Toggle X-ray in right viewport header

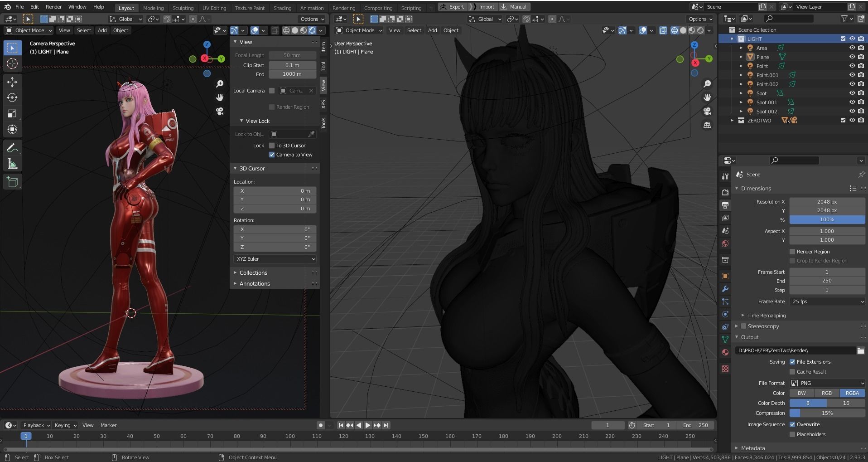(x=663, y=30)
